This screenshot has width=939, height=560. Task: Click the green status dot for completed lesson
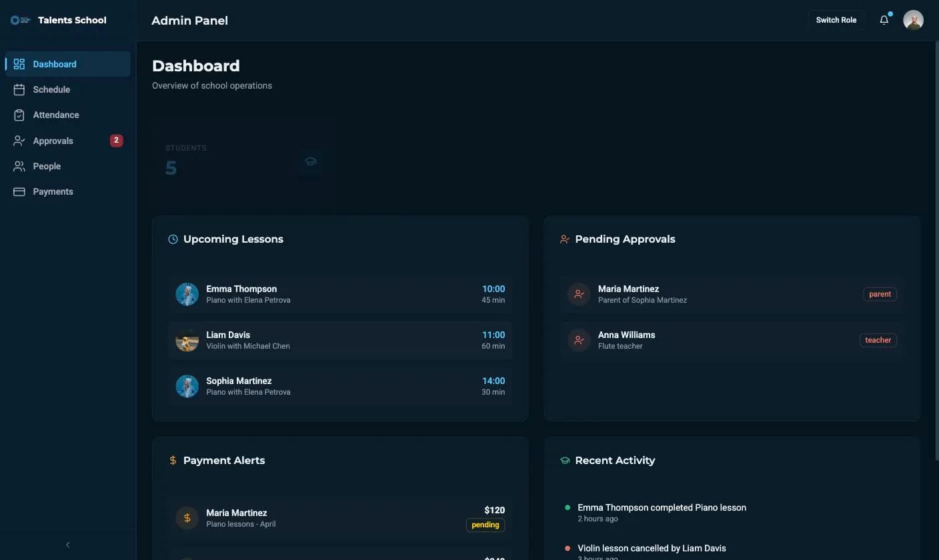click(568, 507)
